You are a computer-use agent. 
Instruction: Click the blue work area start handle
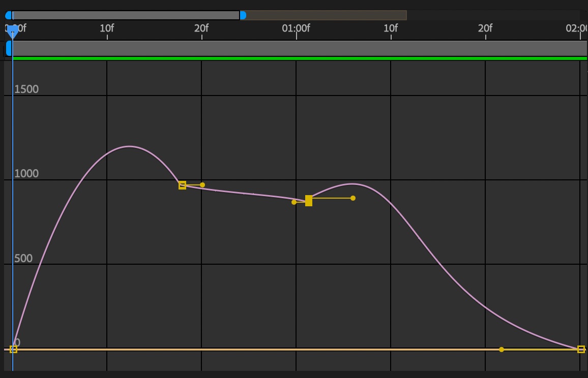pos(8,48)
